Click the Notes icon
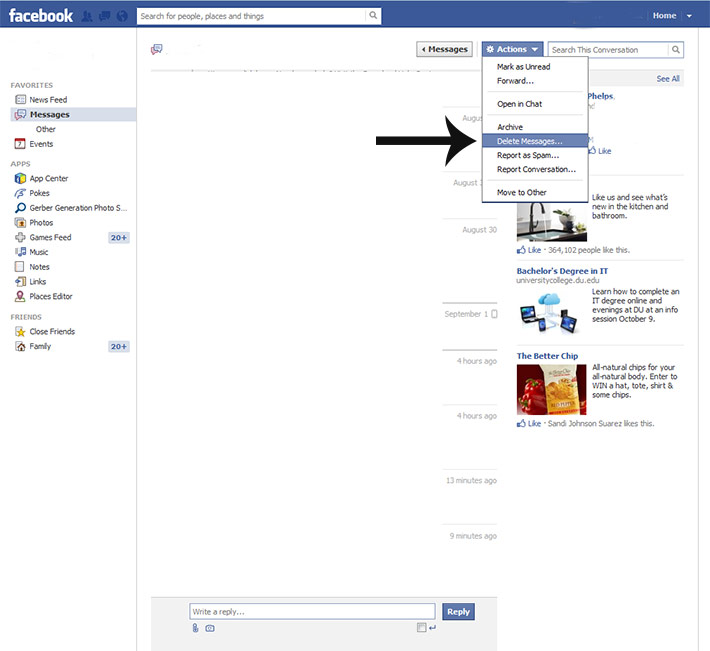 pos(19,267)
